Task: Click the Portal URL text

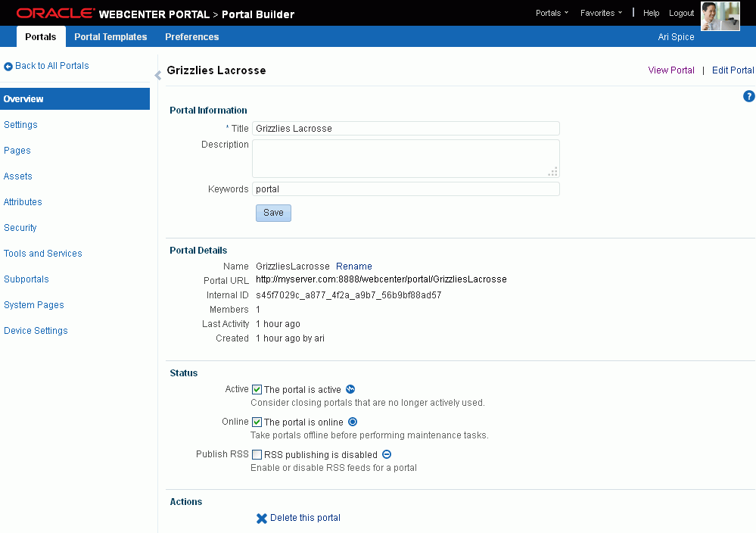Action: pos(381,279)
